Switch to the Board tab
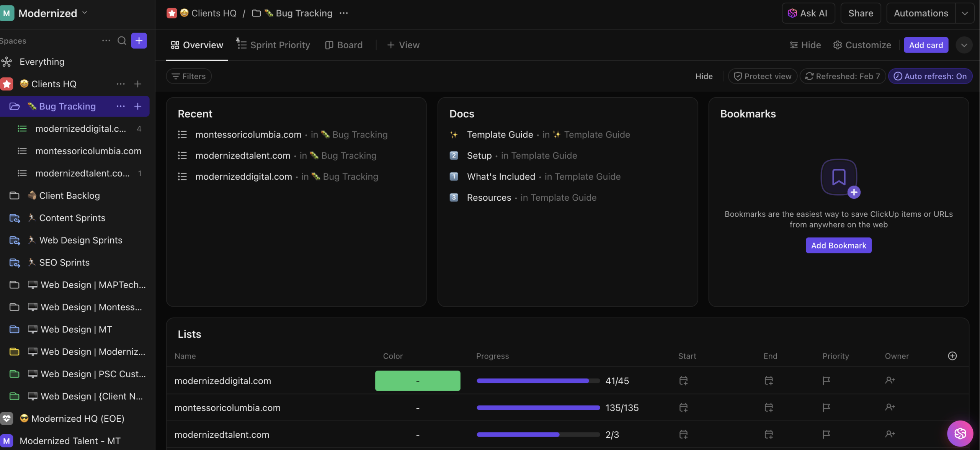980x450 pixels. click(x=344, y=45)
